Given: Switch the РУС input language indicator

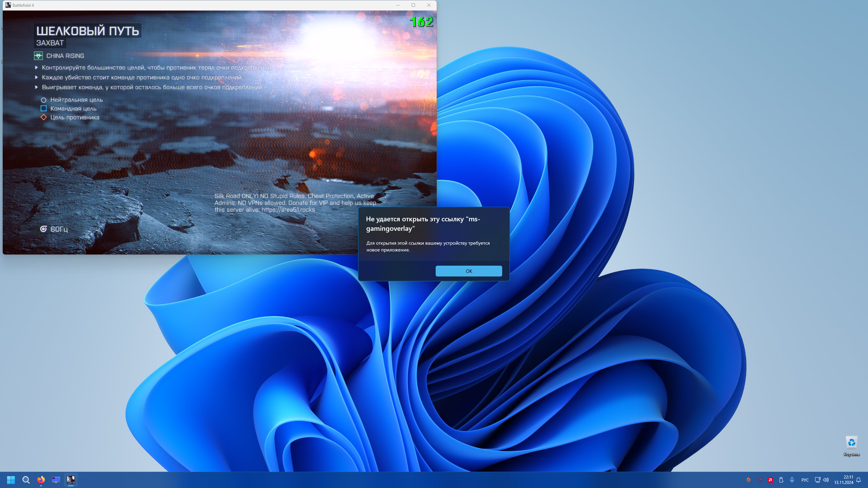Looking at the screenshot, I should (x=805, y=480).
